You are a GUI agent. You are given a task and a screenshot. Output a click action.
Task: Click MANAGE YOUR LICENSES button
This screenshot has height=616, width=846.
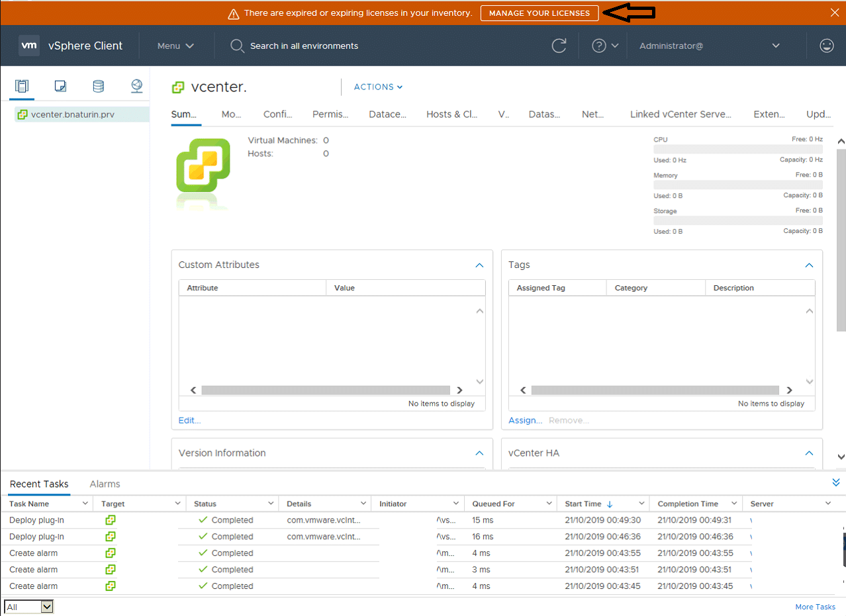(540, 13)
